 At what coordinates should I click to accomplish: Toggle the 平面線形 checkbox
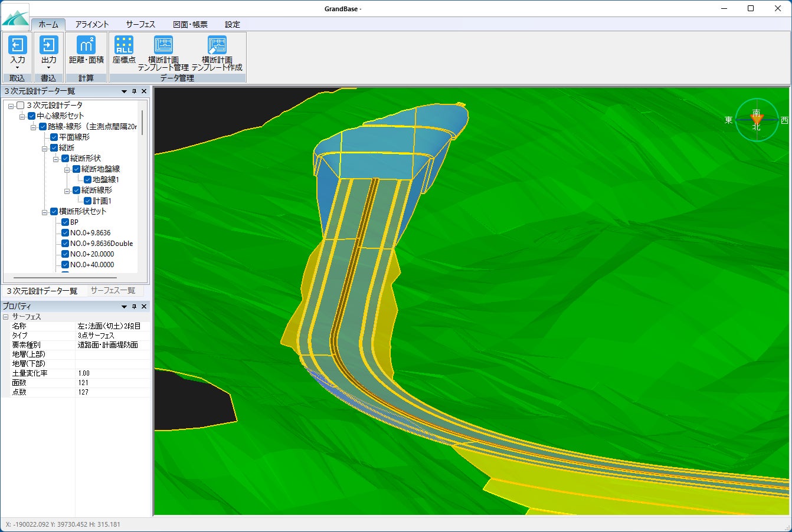click(54, 137)
